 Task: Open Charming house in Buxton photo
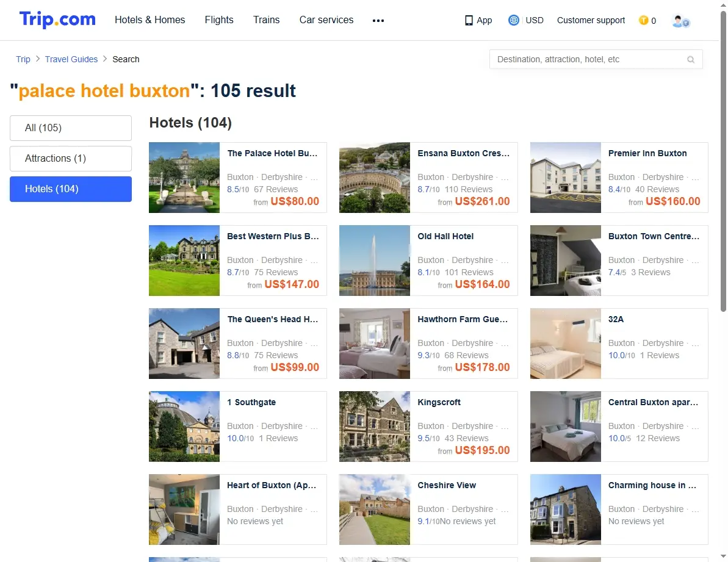point(566,510)
